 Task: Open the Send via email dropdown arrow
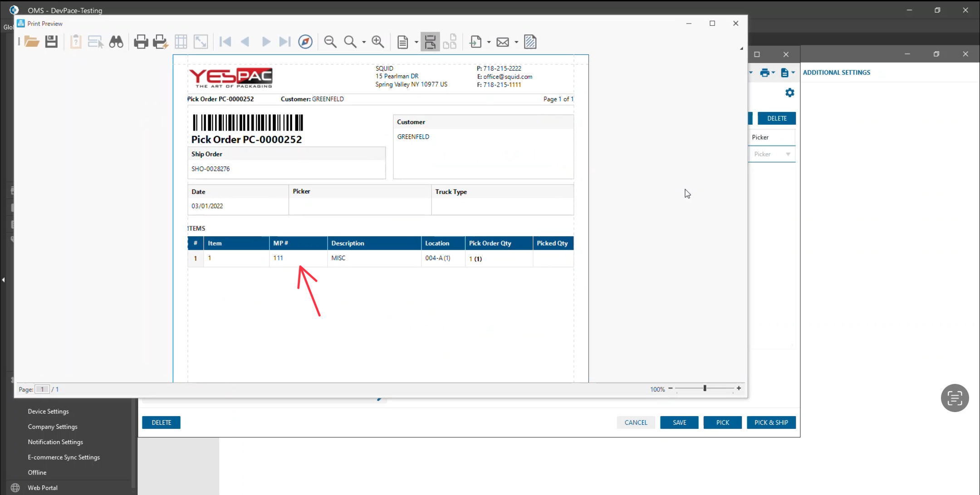[x=516, y=42]
